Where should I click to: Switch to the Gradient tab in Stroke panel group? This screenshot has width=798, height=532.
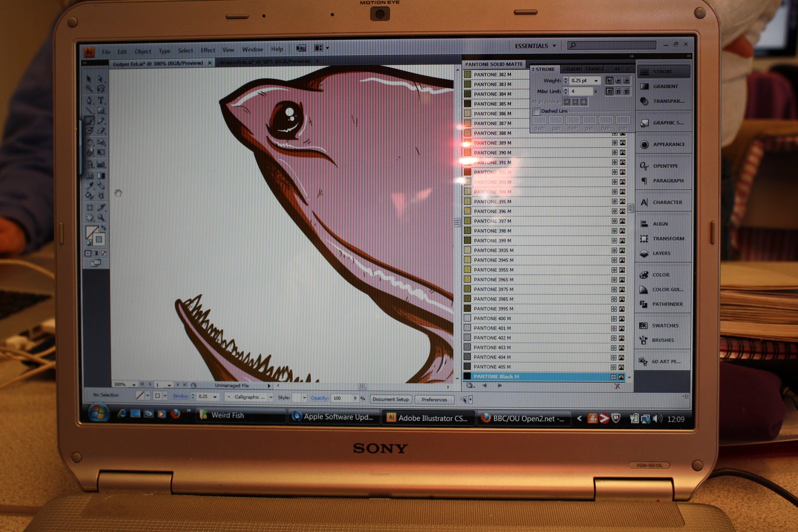572,69
